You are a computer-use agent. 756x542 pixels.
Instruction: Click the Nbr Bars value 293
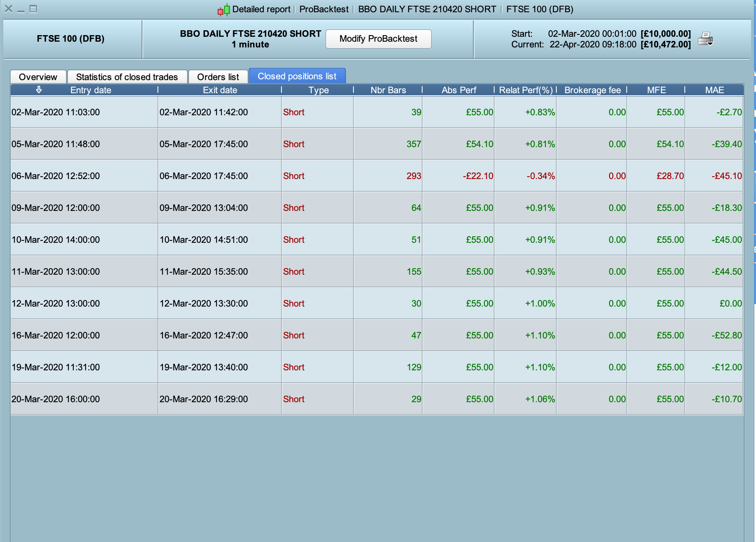pos(414,176)
